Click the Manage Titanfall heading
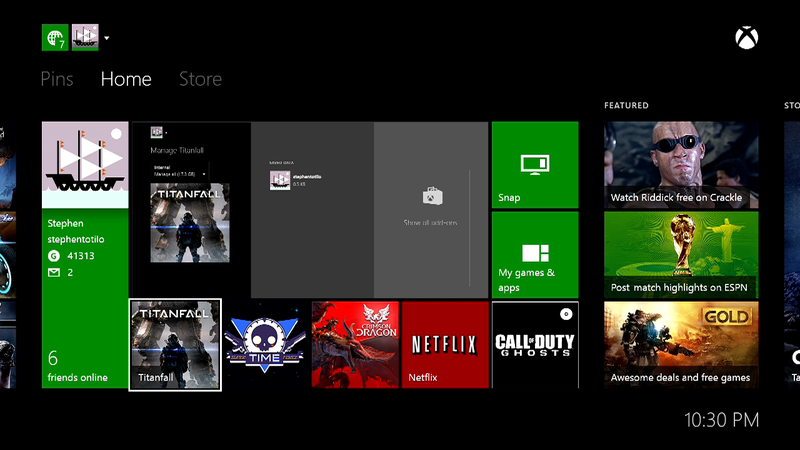 (x=177, y=151)
